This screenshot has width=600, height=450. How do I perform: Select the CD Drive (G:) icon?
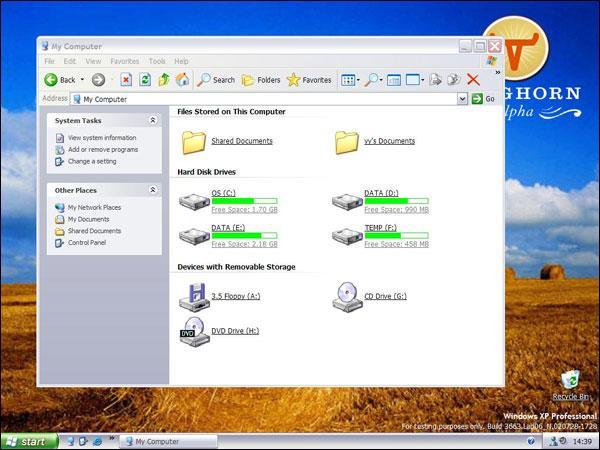347,297
